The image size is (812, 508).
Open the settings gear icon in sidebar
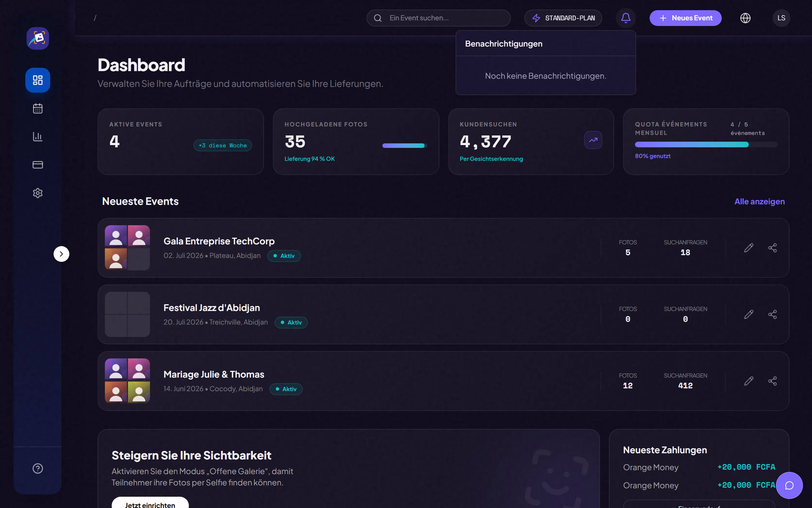tap(37, 193)
